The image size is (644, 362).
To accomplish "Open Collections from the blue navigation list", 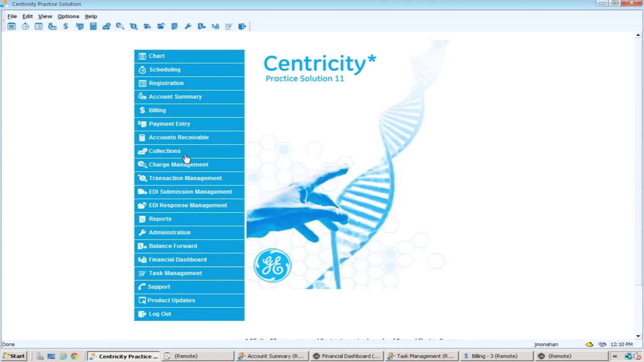I will (189, 151).
